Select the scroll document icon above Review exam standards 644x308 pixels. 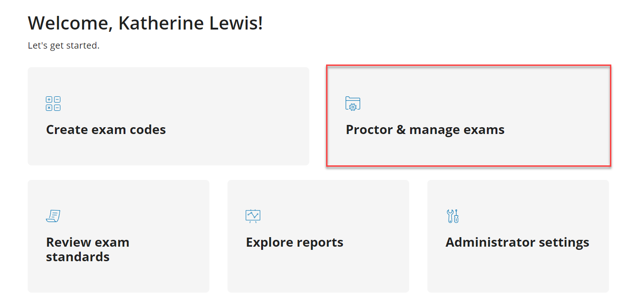tap(53, 216)
